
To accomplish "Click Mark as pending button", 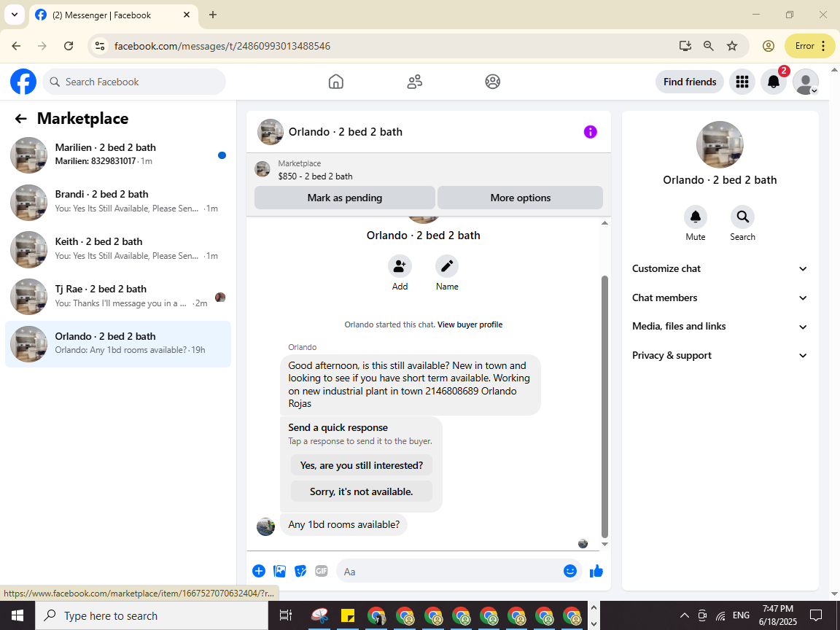I will 344,198.
